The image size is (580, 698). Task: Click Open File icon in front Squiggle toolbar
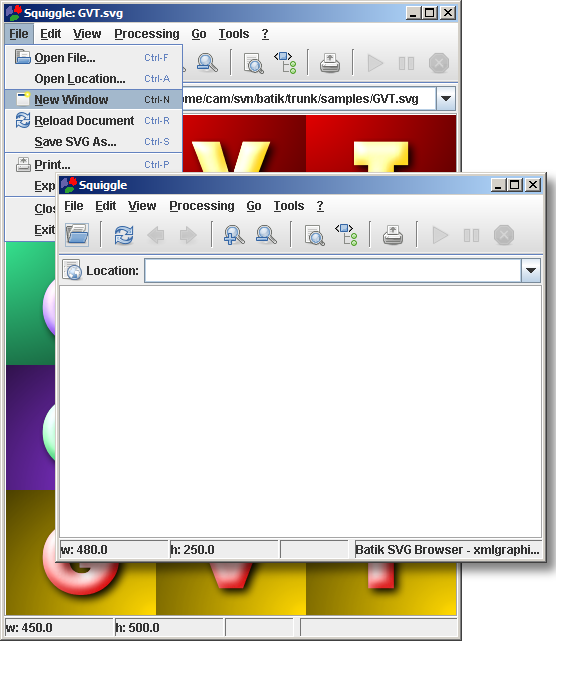point(77,235)
